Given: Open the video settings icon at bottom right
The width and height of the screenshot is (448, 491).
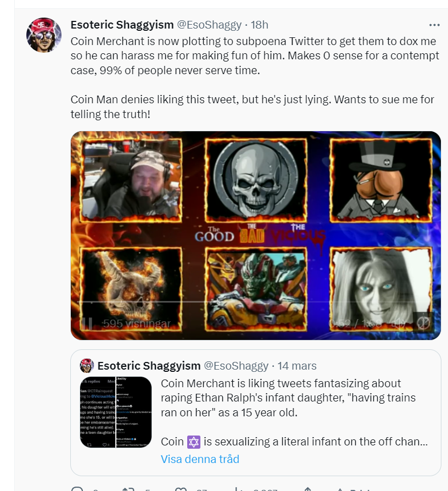Looking at the screenshot, I should point(424,322).
